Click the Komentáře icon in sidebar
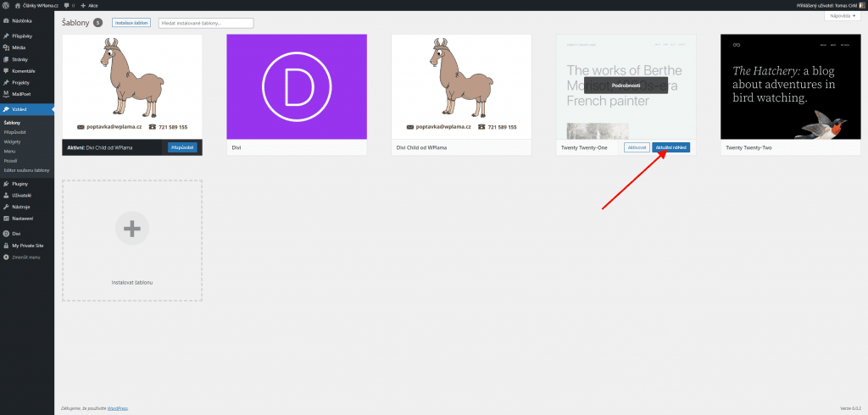868x415 pixels. [x=6, y=71]
